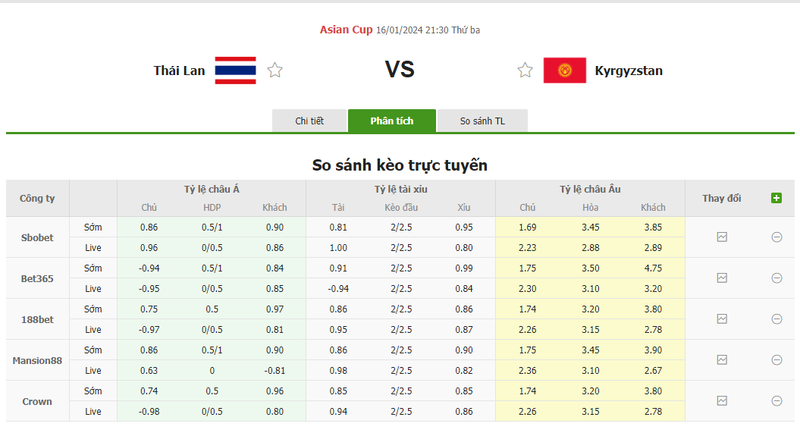Collapse the Crown row with minus icon
The image size is (800, 433).
[x=776, y=401]
